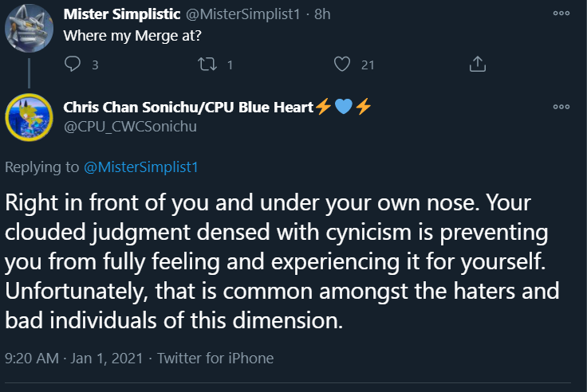587x392 pixels.
Task: Like the Mister Simplistic tweet
Action: tap(342, 64)
